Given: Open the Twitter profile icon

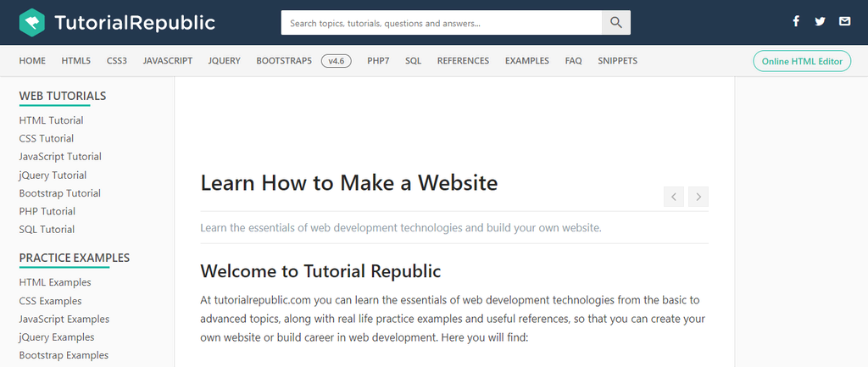Looking at the screenshot, I should coord(820,21).
